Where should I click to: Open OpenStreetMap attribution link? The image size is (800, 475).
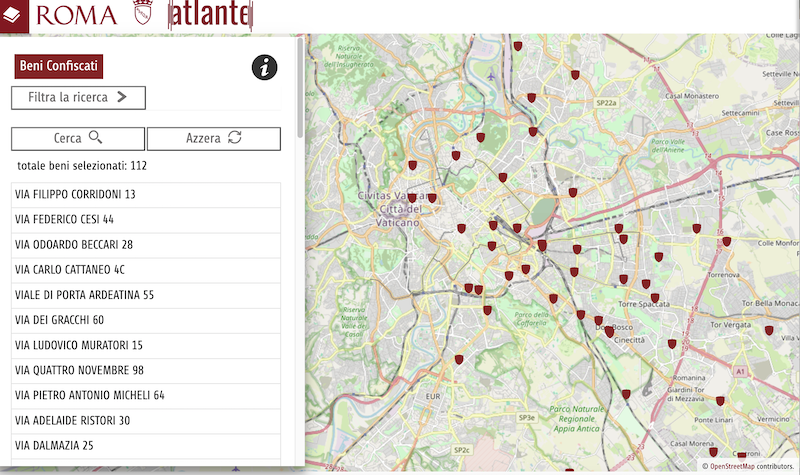click(732, 466)
